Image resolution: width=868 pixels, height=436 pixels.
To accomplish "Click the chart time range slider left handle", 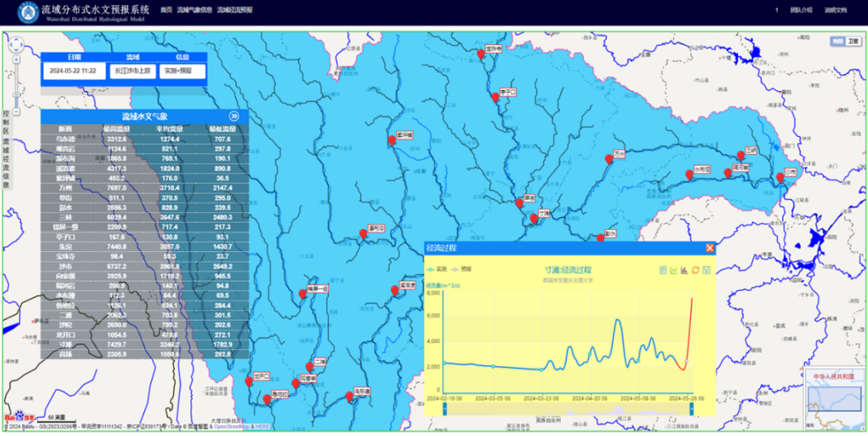I will (x=444, y=406).
